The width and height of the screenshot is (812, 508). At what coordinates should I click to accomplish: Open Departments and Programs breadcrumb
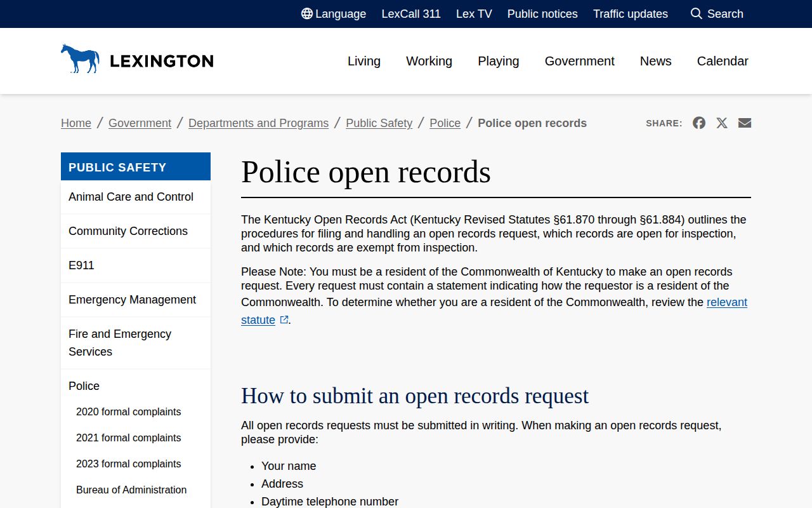click(258, 123)
